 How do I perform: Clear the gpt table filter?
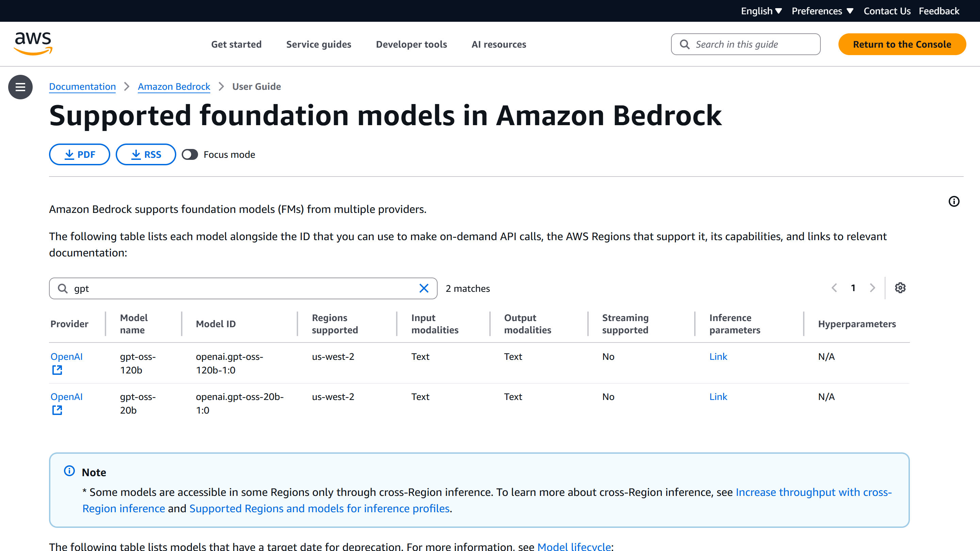click(424, 288)
